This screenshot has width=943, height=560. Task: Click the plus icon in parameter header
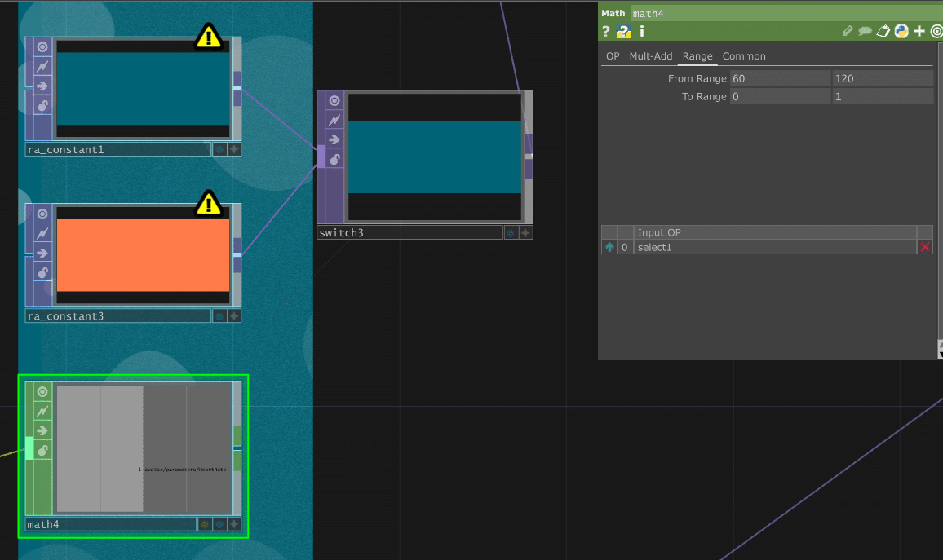(x=919, y=31)
